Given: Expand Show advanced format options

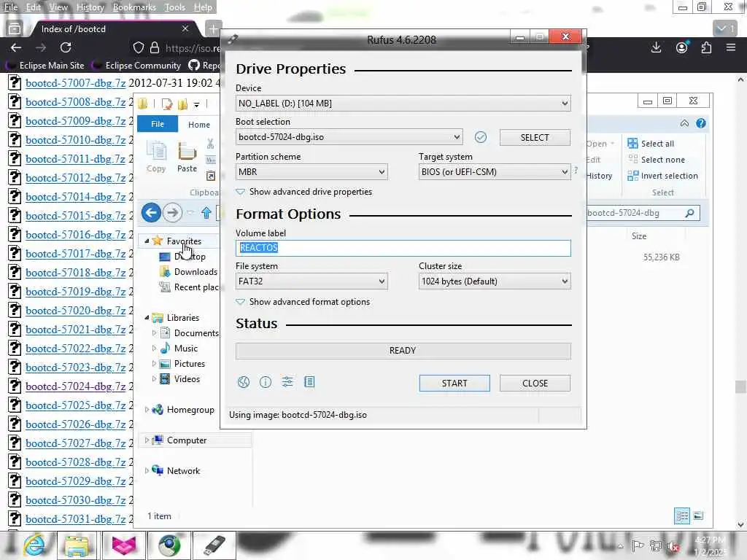Looking at the screenshot, I should [x=303, y=302].
